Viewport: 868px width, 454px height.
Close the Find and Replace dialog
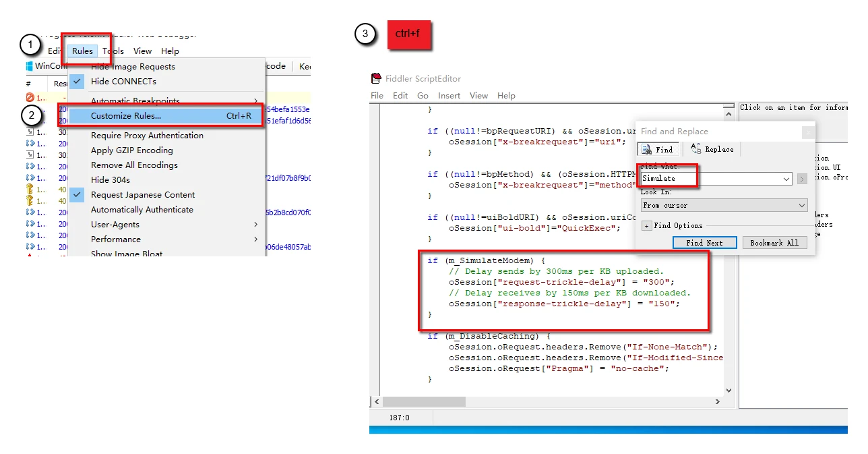tap(808, 133)
